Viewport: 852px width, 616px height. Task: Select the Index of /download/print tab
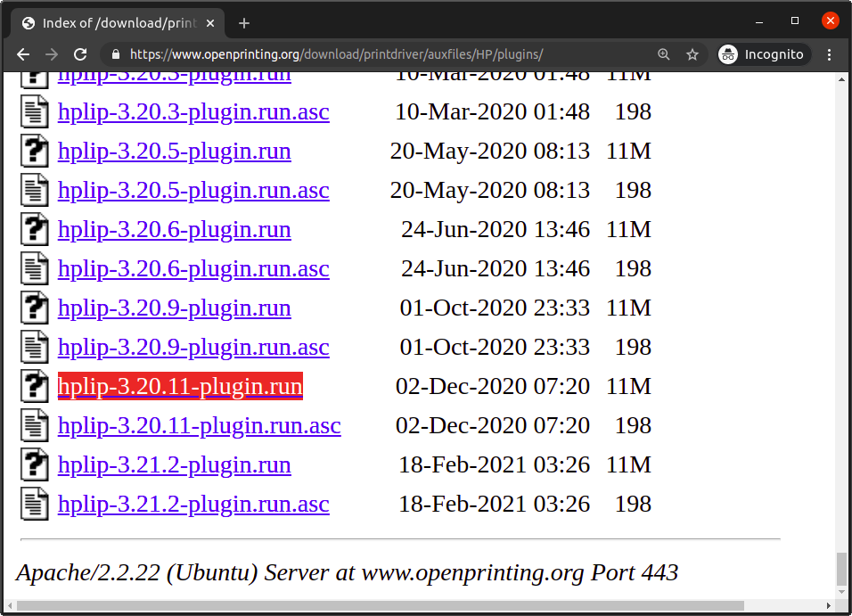click(x=118, y=23)
